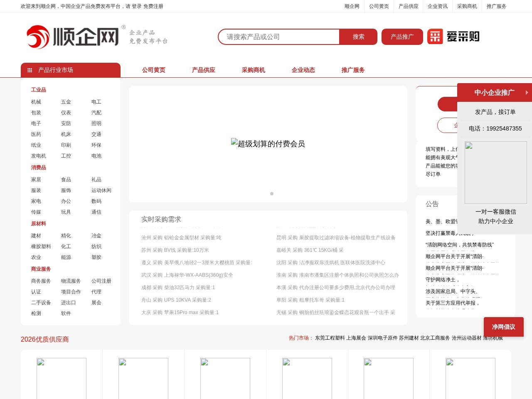This screenshot has width=532, height=399.
Task: Click the red 搜索 search button
Action: pos(358,37)
